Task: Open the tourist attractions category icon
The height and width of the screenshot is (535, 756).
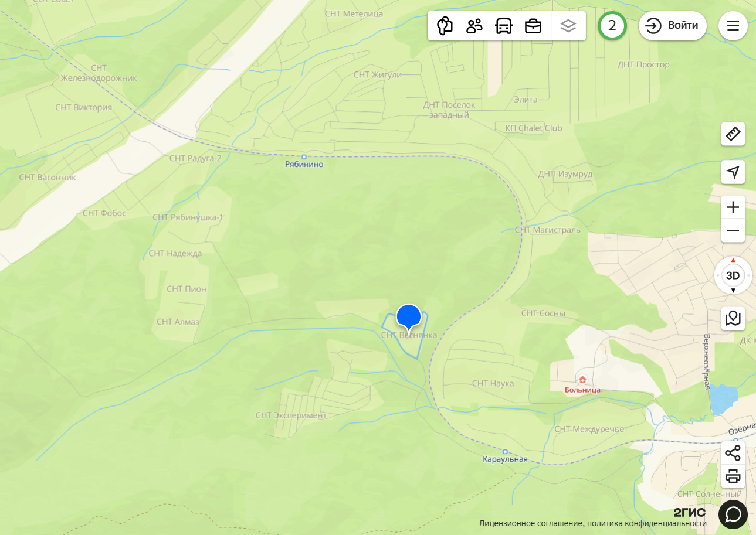Action: [x=445, y=26]
